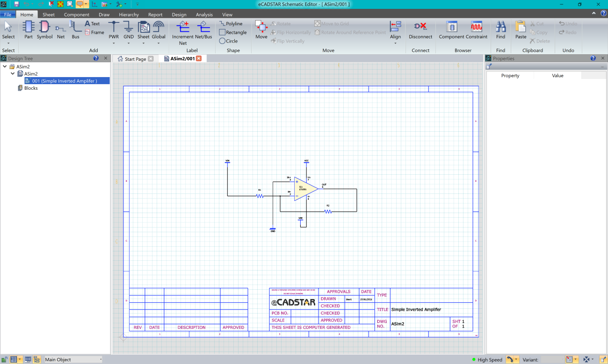608x364 pixels.
Task: Open the Global connector dropdown
Action: click(159, 43)
